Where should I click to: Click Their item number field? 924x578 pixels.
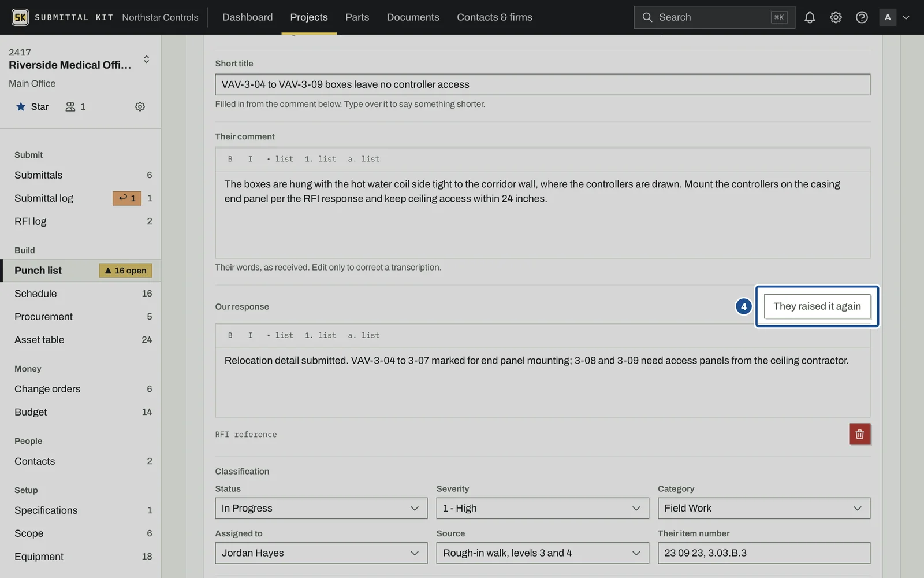point(764,553)
